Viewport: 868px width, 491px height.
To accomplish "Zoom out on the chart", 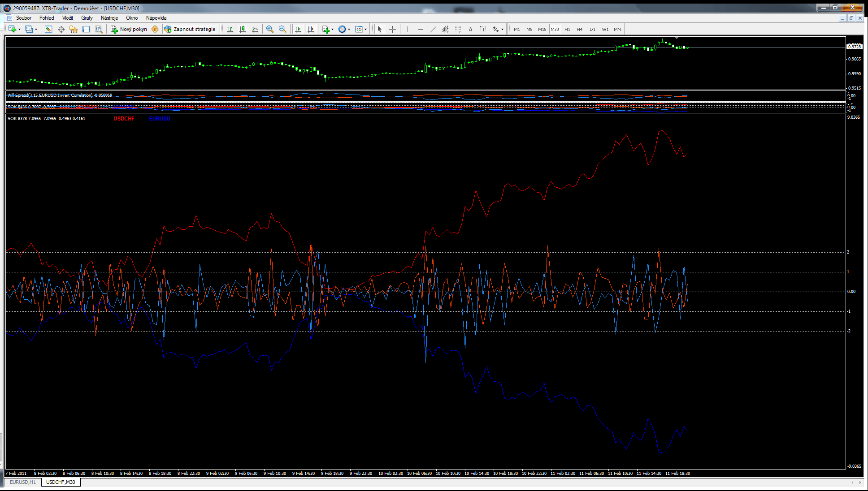I will tap(282, 29).
